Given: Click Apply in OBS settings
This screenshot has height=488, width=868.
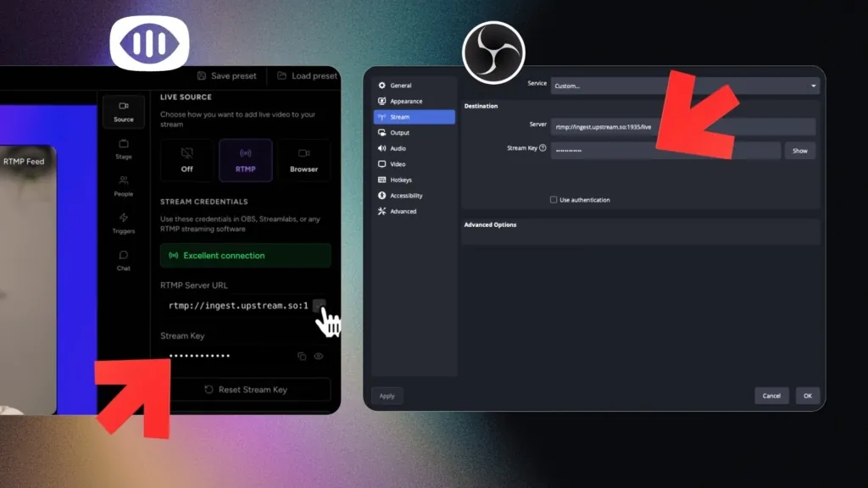Looking at the screenshot, I should (x=387, y=396).
